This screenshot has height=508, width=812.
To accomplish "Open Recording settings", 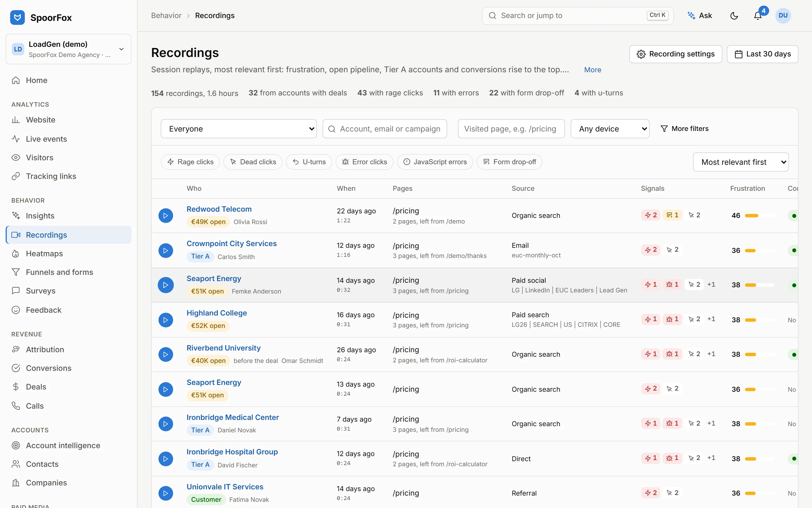I will (x=676, y=54).
